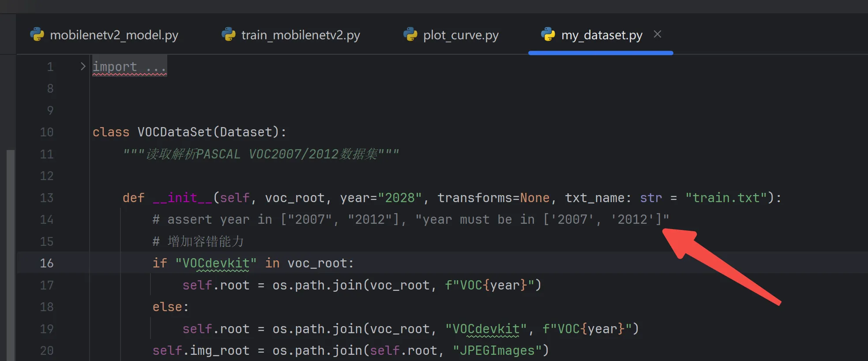
Task: Click 'transforms=None' parameter
Action: pos(494,198)
